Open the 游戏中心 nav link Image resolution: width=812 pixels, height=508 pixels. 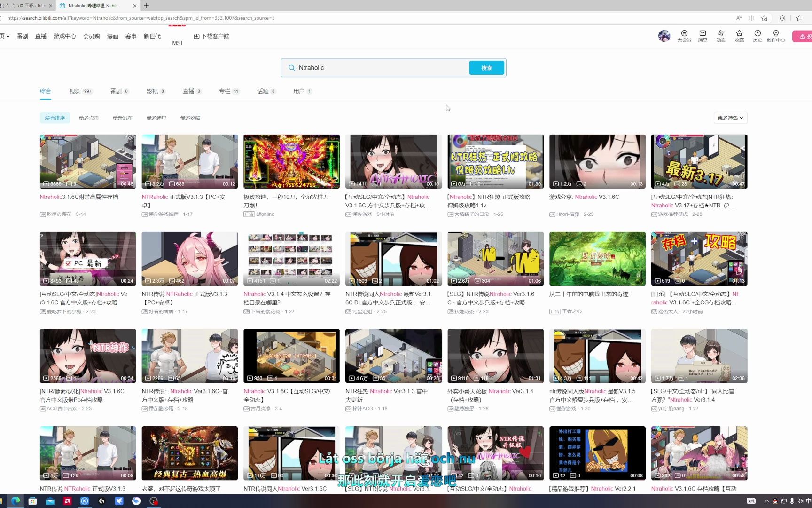coord(65,36)
